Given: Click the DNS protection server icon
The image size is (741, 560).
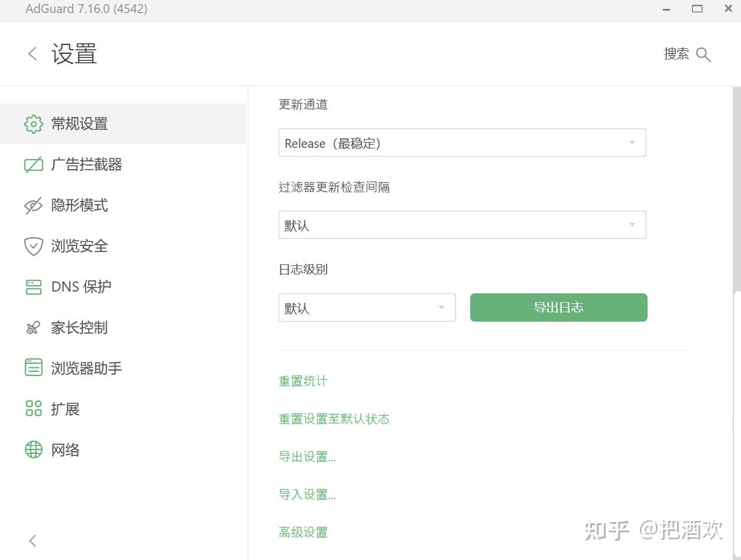Looking at the screenshot, I should 34,287.
